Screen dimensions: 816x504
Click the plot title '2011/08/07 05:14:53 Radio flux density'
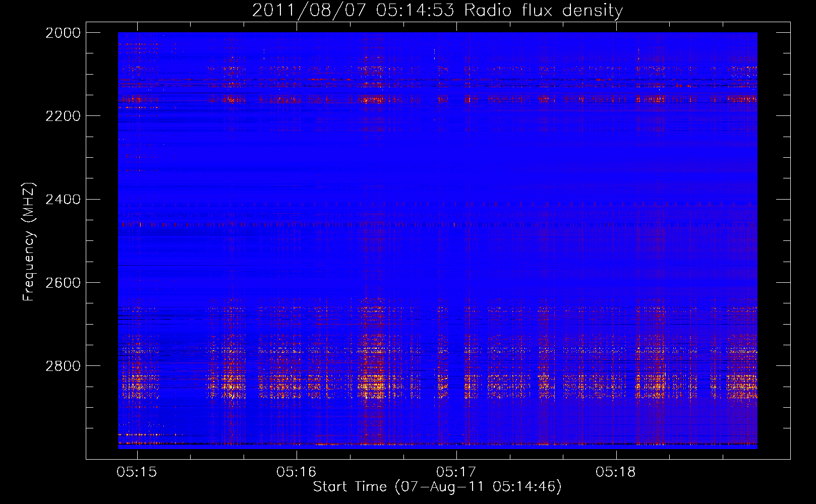(437, 10)
